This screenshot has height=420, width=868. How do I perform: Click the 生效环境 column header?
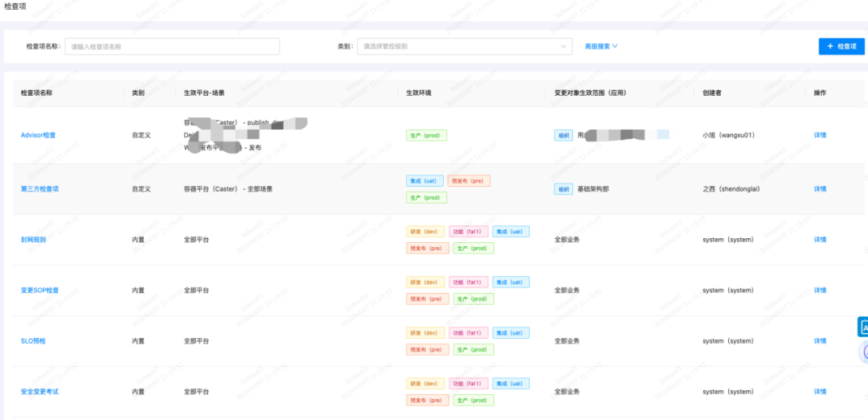pyautogui.click(x=419, y=93)
